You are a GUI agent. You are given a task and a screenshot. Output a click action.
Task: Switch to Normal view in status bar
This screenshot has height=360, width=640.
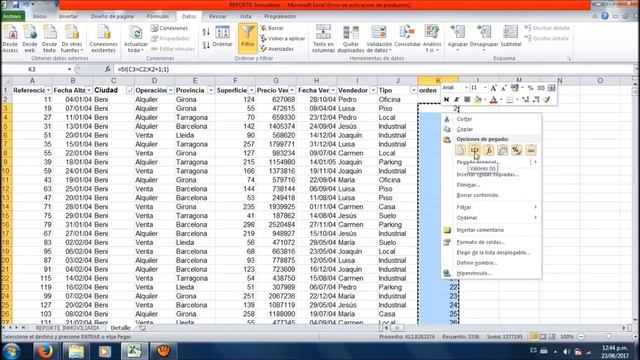[534, 337]
